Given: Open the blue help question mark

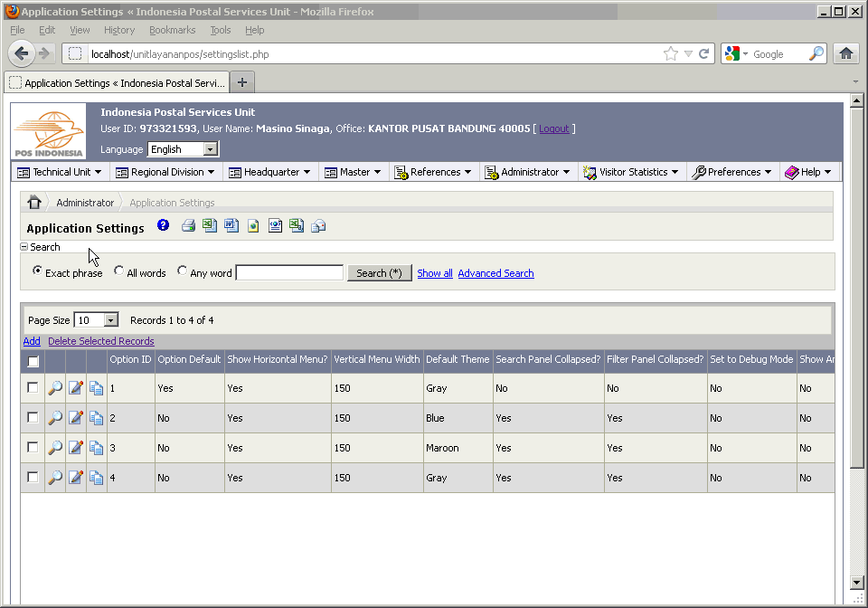Looking at the screenshot, I should click(164, 225).
